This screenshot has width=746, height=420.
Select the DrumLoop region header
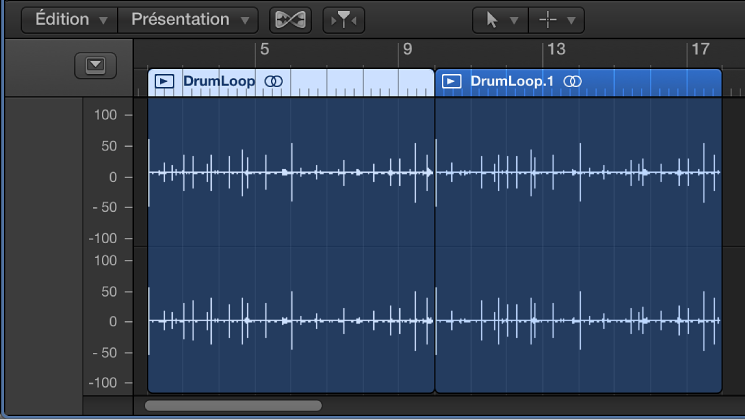[291, 82]
